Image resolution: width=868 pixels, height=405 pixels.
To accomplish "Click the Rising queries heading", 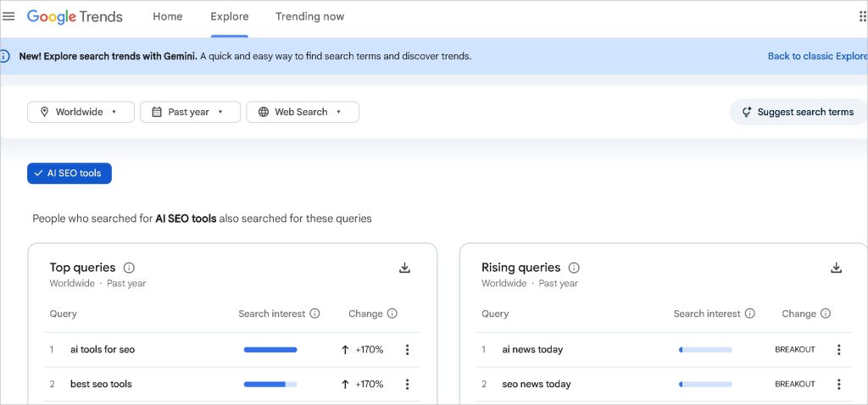I will click(x=521, y=268).
